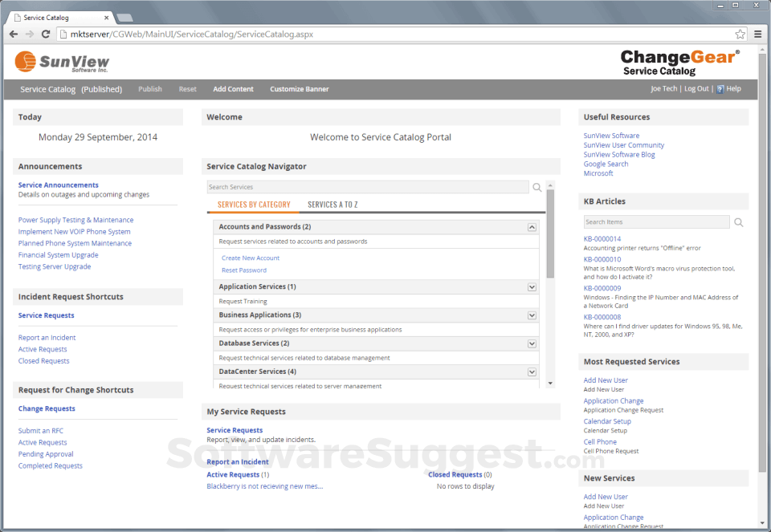Open the browser menu icon
The height and width of the screenshot is (532, 771).
[x=758, y=34]
